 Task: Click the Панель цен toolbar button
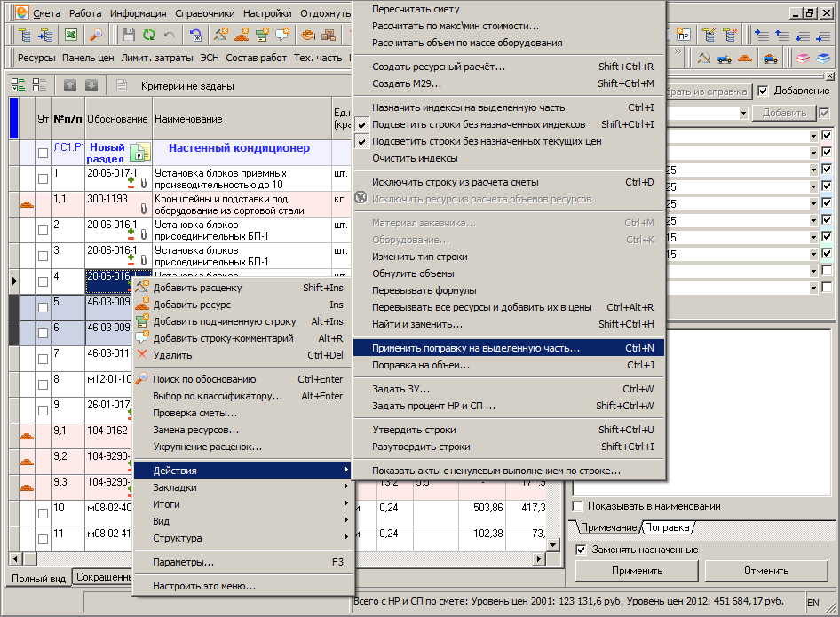point(88,58)
